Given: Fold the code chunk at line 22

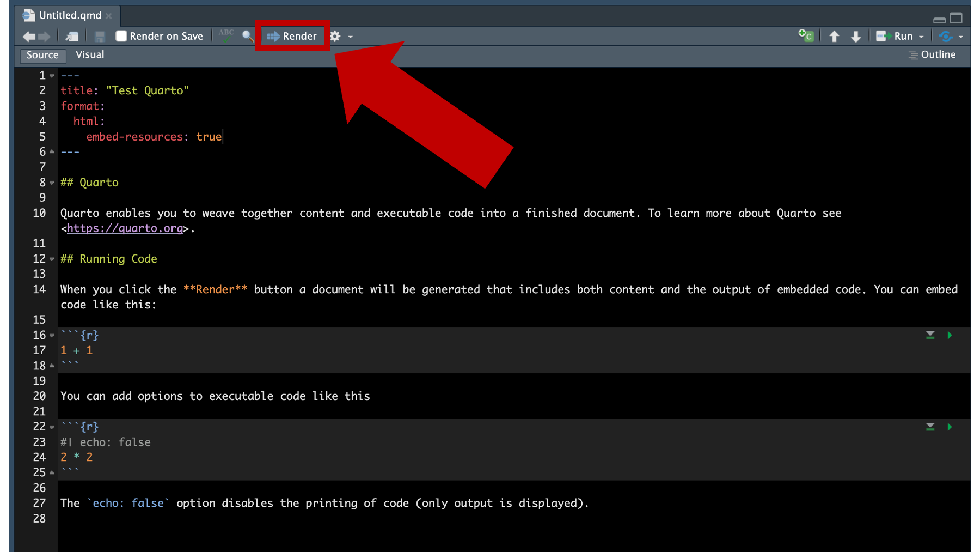Looking at the screenshot, I should tap(52, 427).
